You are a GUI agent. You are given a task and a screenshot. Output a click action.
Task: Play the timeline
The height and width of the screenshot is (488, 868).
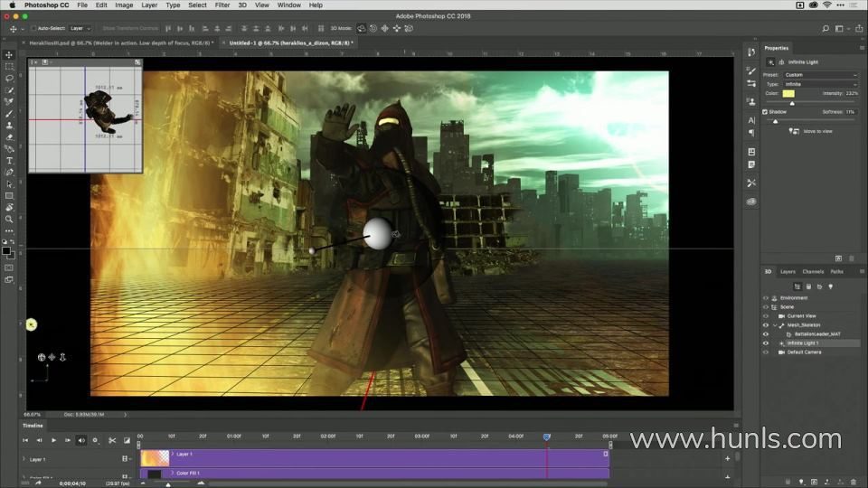(53, 440)
